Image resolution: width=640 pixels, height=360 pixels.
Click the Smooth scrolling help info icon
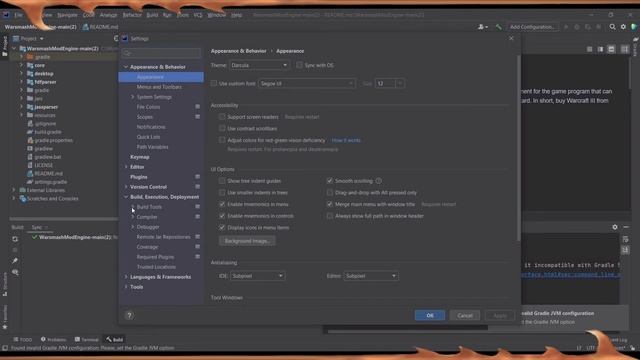tap(379, 181)
